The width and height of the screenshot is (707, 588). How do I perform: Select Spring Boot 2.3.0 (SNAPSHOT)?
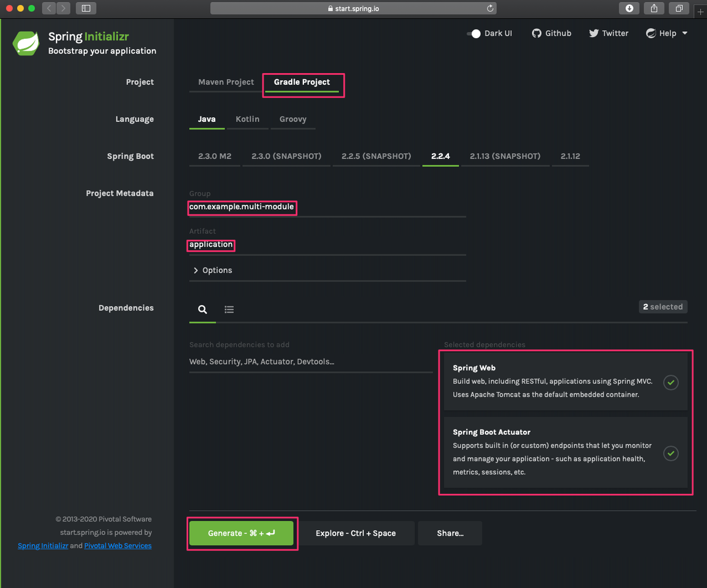286,156
